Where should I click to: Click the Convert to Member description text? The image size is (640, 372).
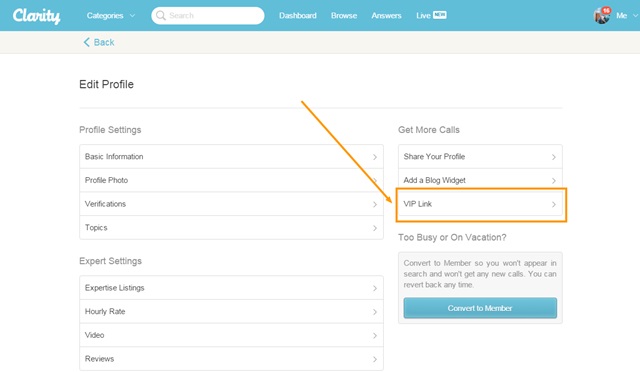click(480, 274)
